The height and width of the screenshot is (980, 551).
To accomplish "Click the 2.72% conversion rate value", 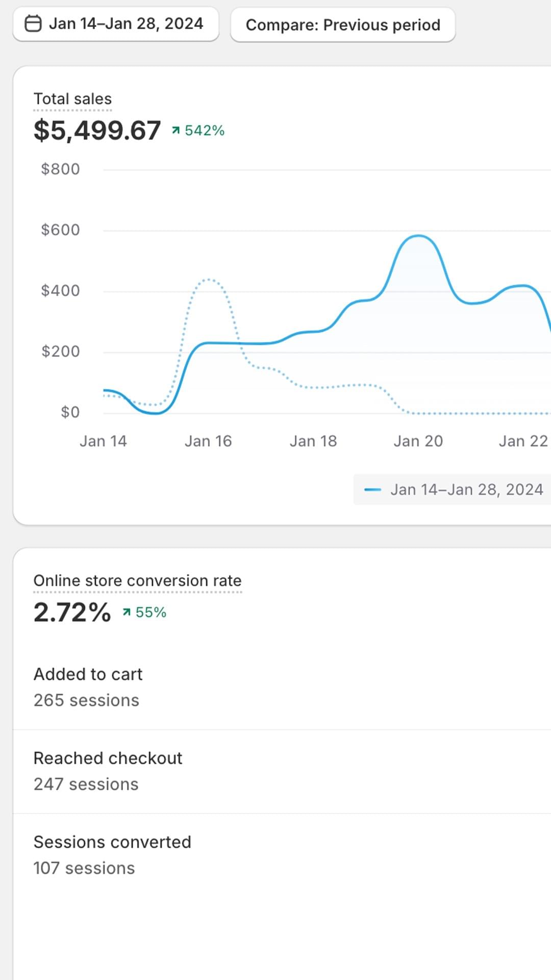I will point(72,612).
